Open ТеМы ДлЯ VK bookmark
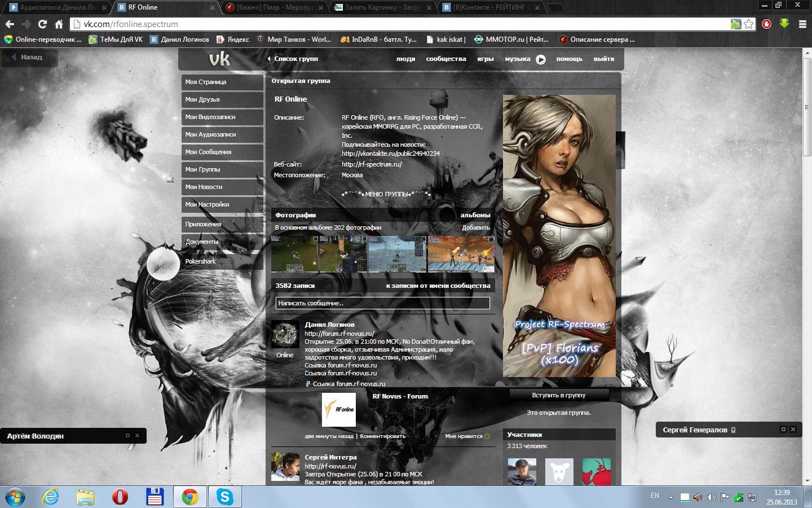Image resolution: width=812 pixels, height=508 pixels. coord(116,40)
